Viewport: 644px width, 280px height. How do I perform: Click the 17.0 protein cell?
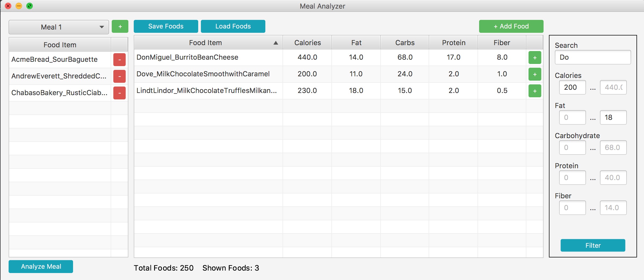coord(454,57)
